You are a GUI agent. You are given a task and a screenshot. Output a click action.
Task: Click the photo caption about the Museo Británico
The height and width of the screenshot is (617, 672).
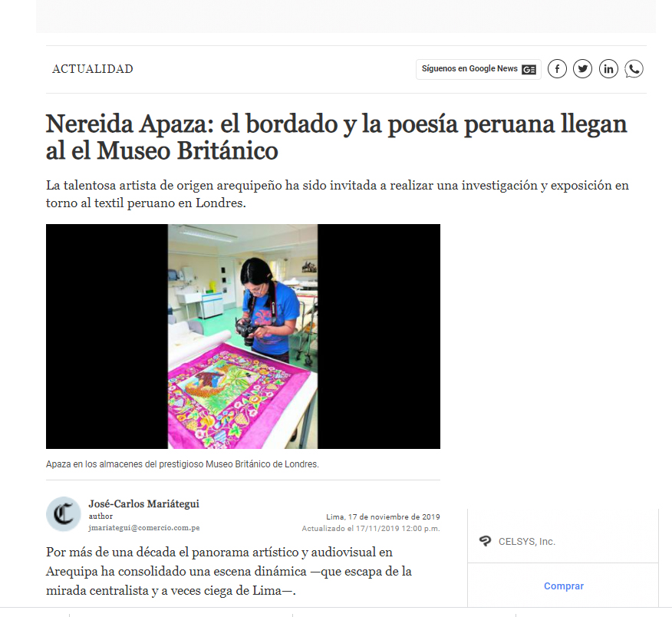183,464
